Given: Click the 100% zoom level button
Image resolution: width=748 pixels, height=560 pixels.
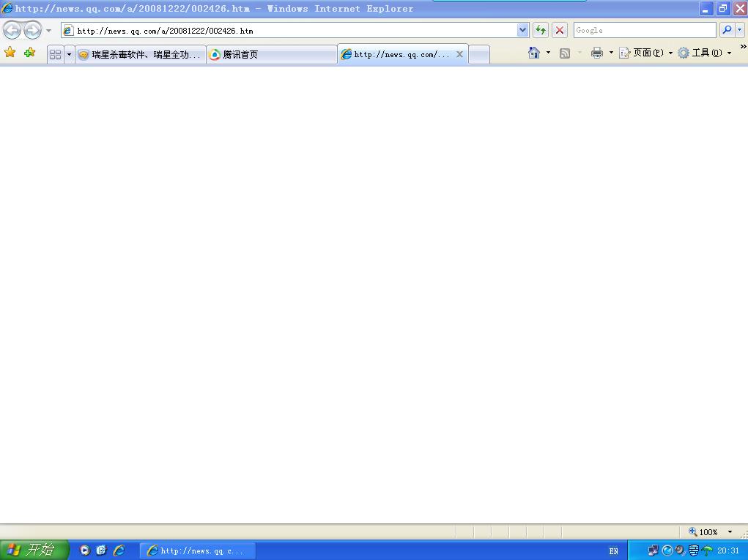Looking at the screenshot, I should coord(703,532).
